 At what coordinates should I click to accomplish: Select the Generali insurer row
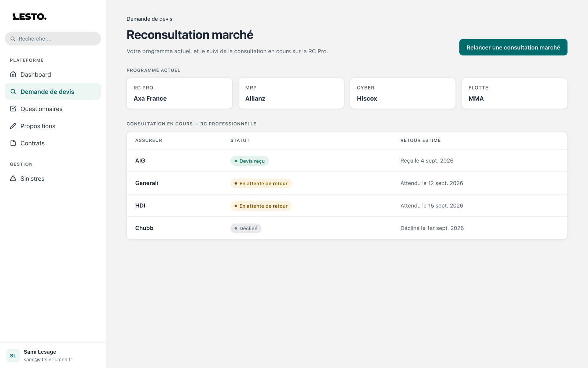(x=347, y=183)
